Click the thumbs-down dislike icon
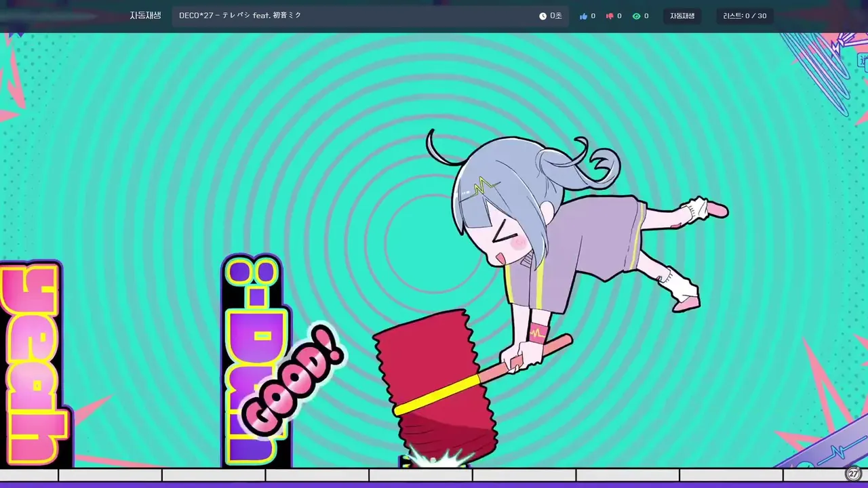Viewport: 868px width, 488px height. (x=610, y=16)
